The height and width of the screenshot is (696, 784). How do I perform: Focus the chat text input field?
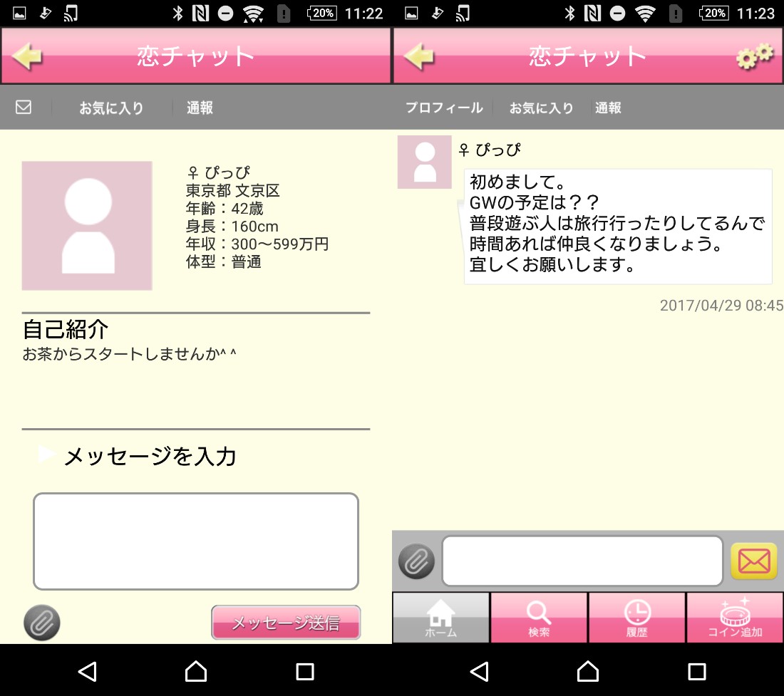click(x=582, y=561)
